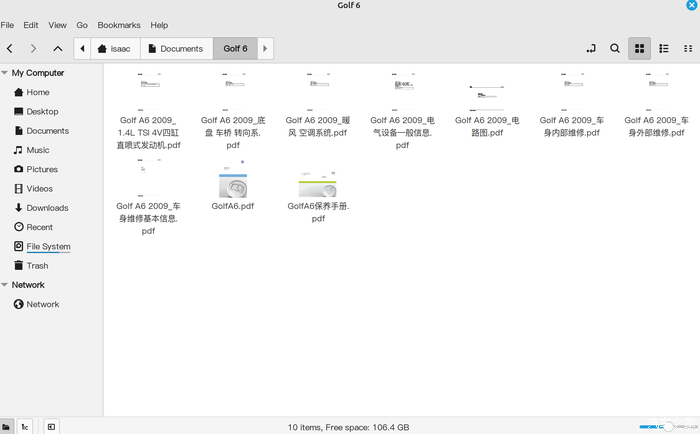Open Trash from the sidebar
The width and height of the screenshot is (700, 434).
[37, 266]
